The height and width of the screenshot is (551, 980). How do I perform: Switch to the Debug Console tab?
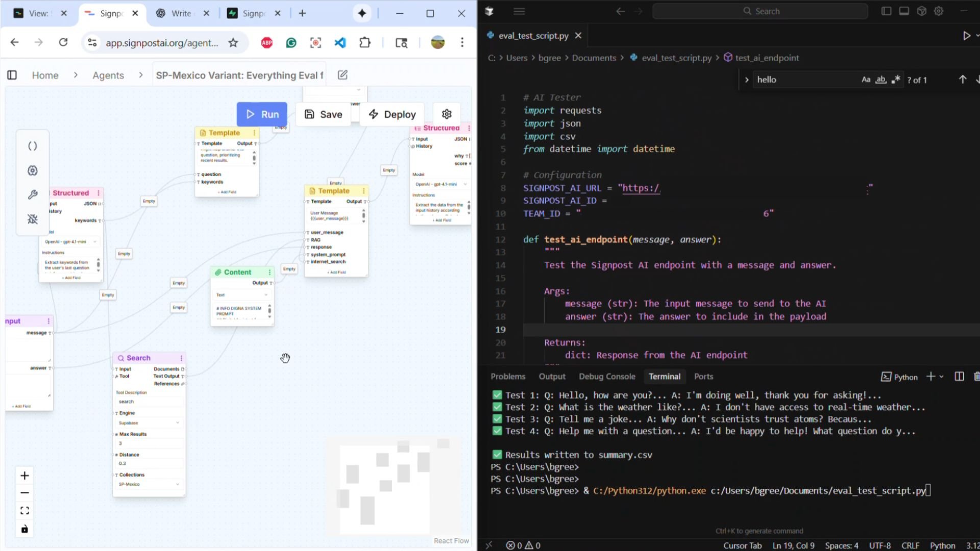[607, 377]
